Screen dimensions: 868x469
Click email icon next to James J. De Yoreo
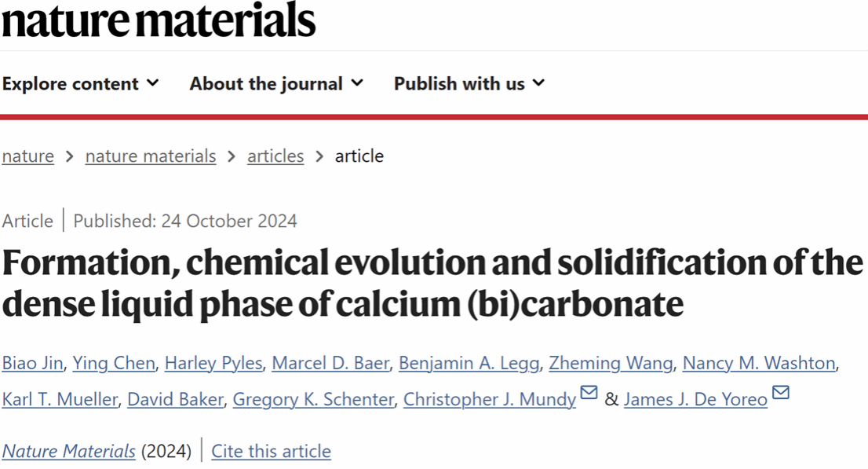click(x=780, y=392)
